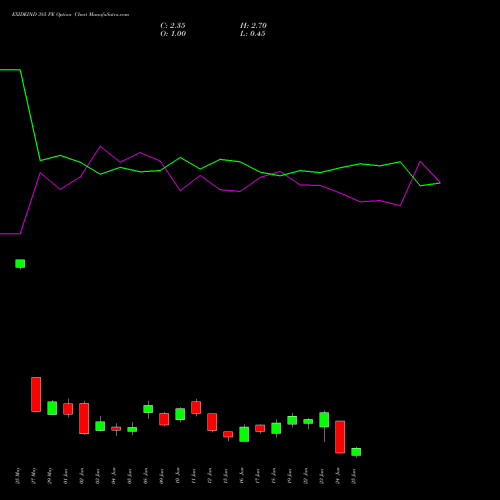Select the red 02 Jun candlestick
This screenshot has height=500, width=500.
tap(84, 418)
